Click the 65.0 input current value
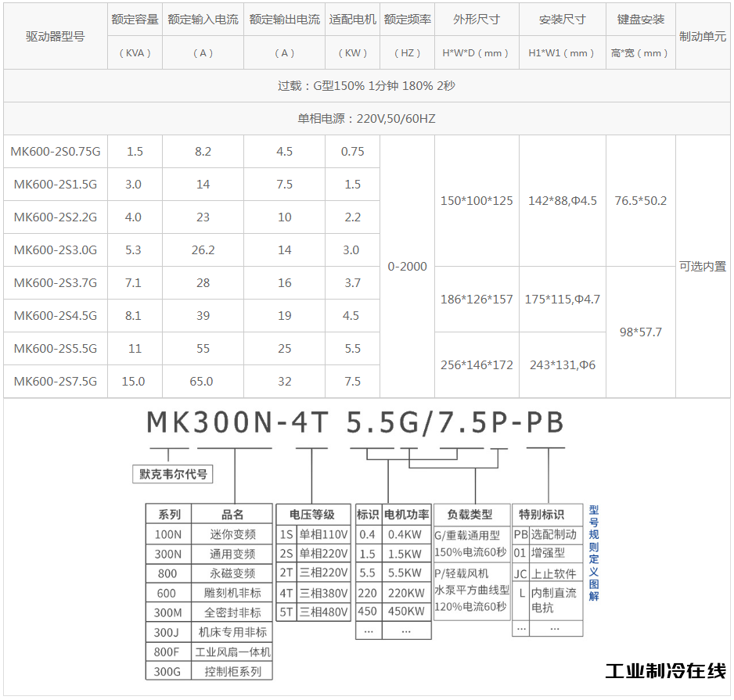Image resolution: width=734 pixels, height=700 pixels. click(x=203, y=382)
